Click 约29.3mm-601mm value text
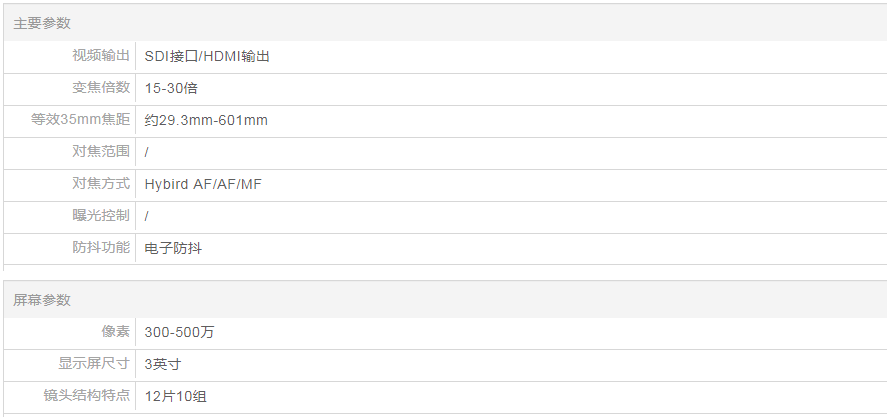This screenshot has height=417, width=890. [206, 120]
